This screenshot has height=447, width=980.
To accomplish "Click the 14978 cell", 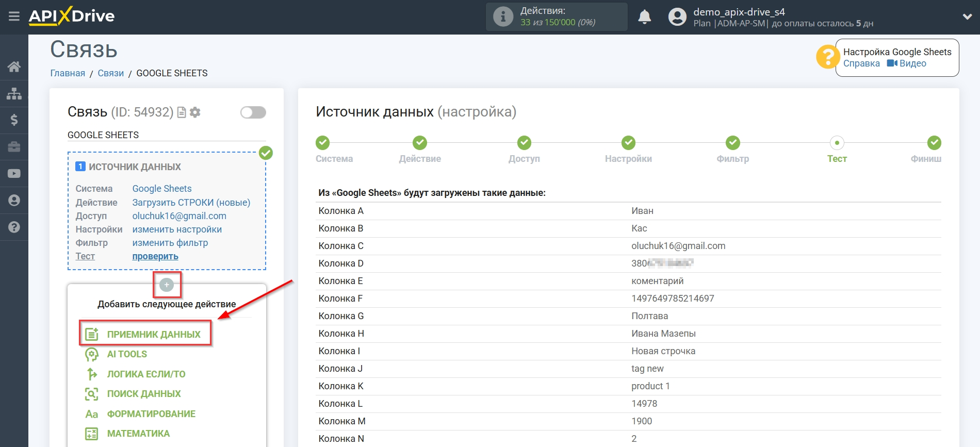I will (644, 404).
